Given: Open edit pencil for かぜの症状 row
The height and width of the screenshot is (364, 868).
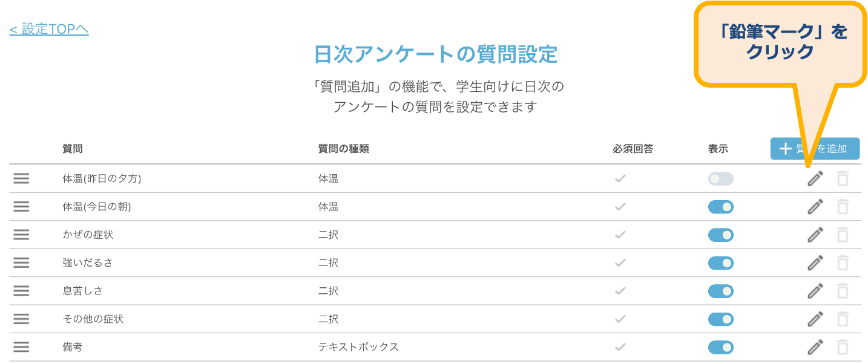Looking at the screenshot, I should pyautogui.click(x=815, y=235).
